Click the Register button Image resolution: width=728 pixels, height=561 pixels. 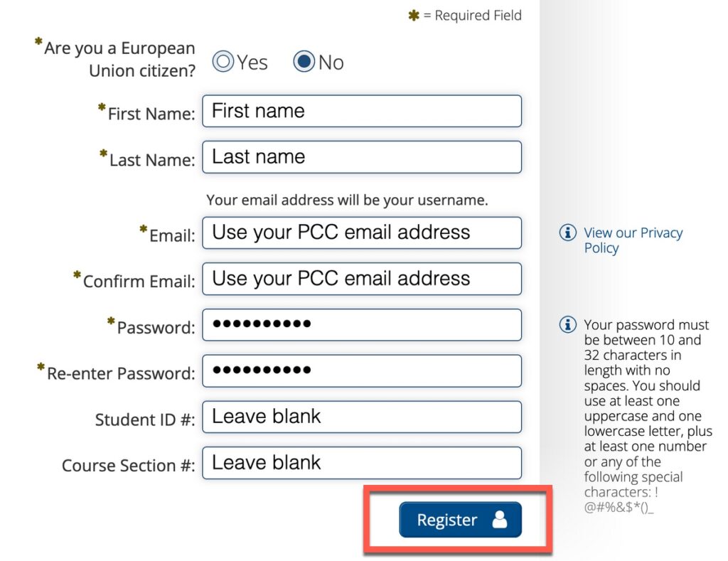coord(460,520)
